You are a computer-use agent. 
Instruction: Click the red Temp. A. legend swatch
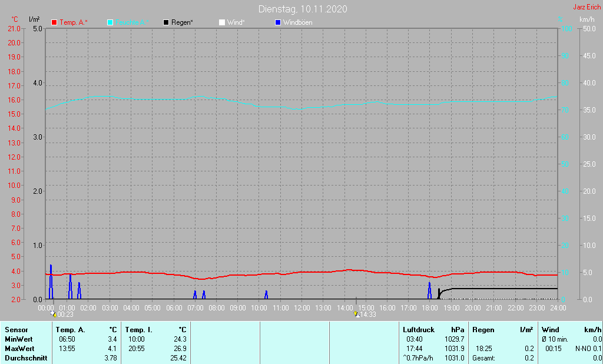click(54, 23)
